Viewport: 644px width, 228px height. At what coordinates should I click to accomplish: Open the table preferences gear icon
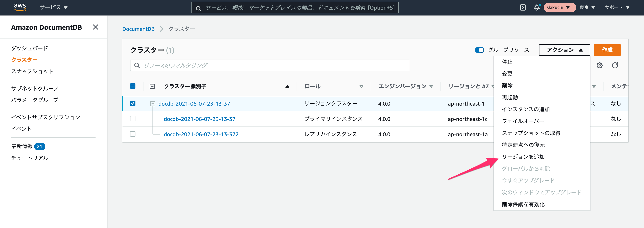[x=599, y=65]
